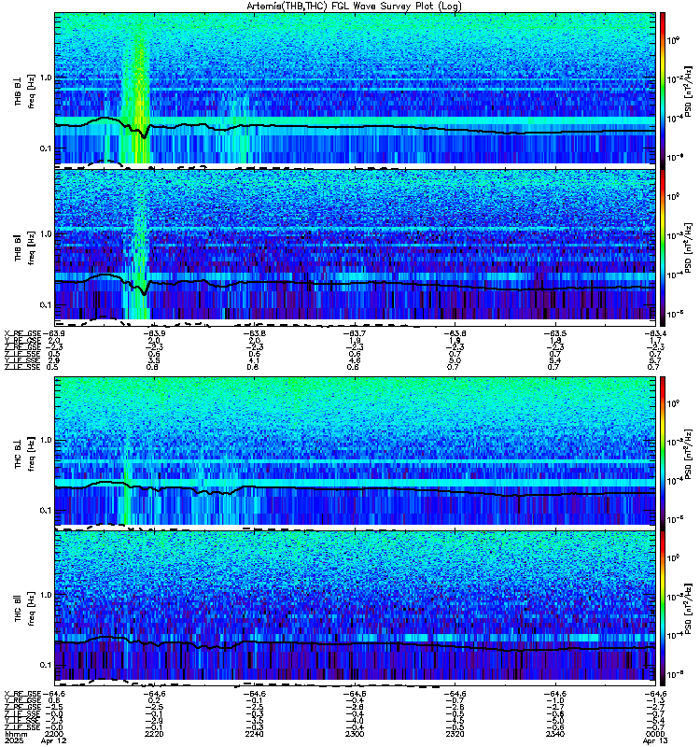Click the THB B⊥ freq [Hz] axis label
The width and height of the screenshot is (700, 747).
click(x=25, y=91)
